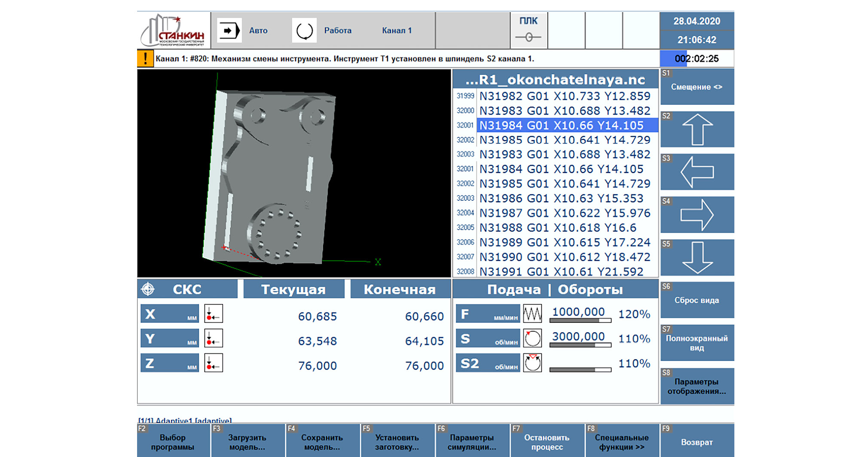The image size is (868, 457).
Task: Click the circular Работа cycle icon
Action: pos(304,31)
